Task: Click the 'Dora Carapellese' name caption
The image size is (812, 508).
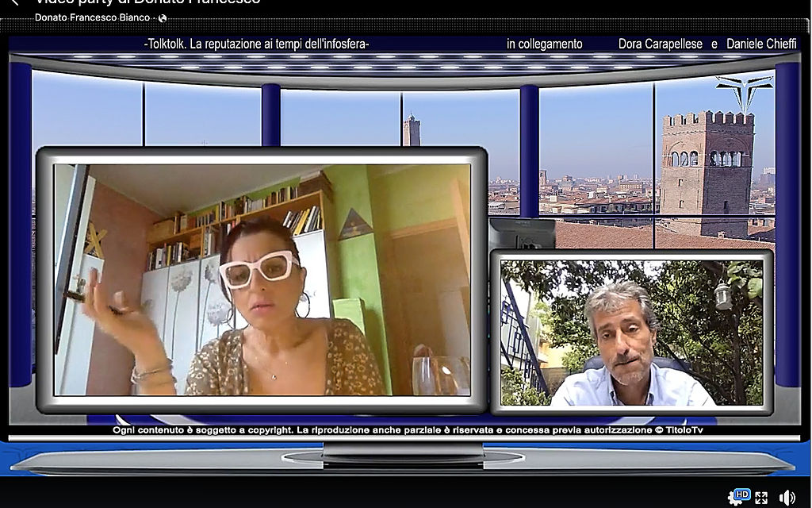Action: (661, 44)
